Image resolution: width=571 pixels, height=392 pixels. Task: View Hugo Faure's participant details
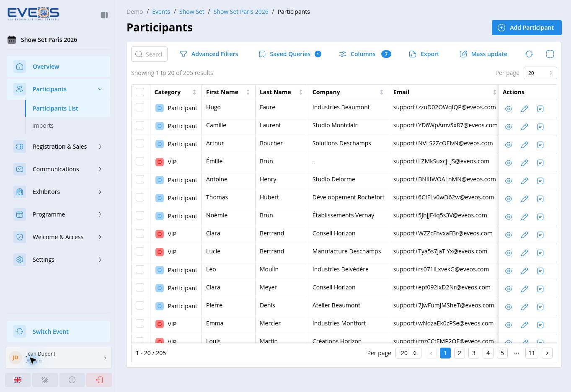click(x=509, y=109)
